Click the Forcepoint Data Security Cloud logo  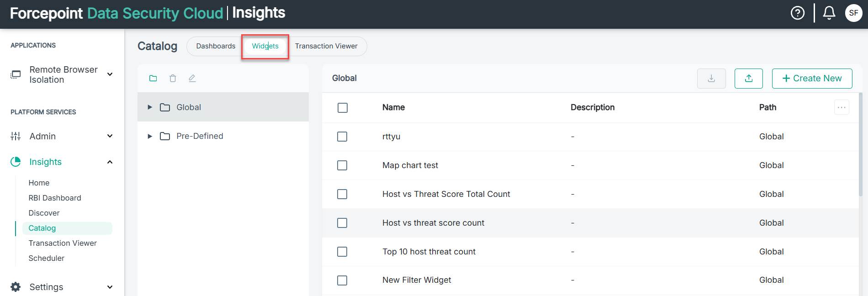coord(116,13)
